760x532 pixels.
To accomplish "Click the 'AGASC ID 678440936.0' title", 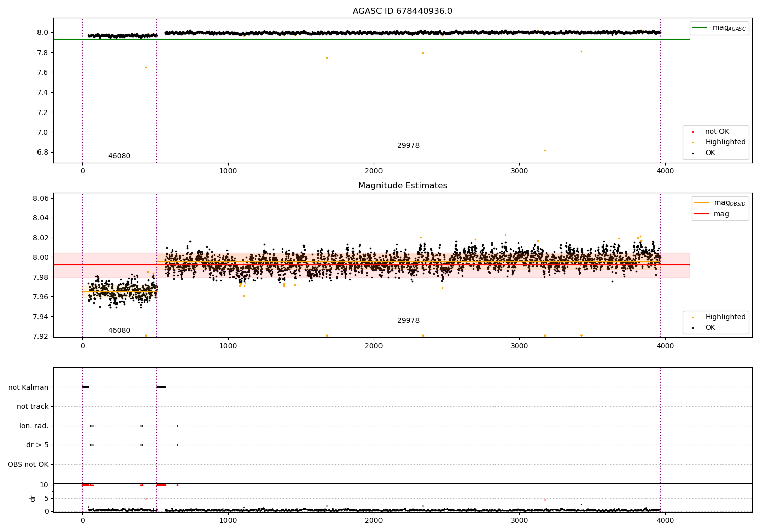I will coord(402,11).
